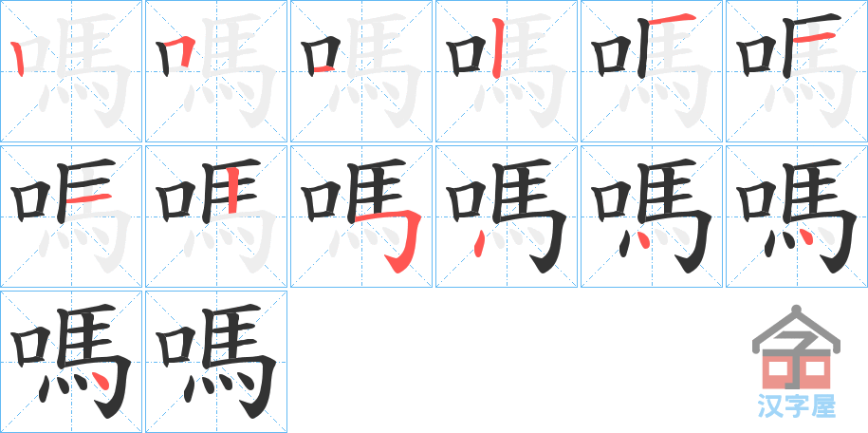Click the 汉字屋 watermark text
The height and width of the screenshot is (433, 868).
pyautogui.click(x=796, y=405)
